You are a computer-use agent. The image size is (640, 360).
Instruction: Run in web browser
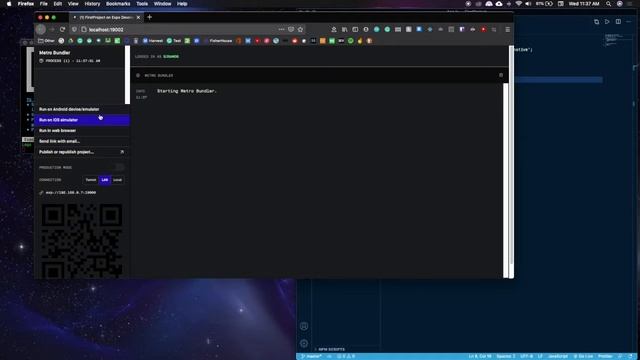pos(82,131)
